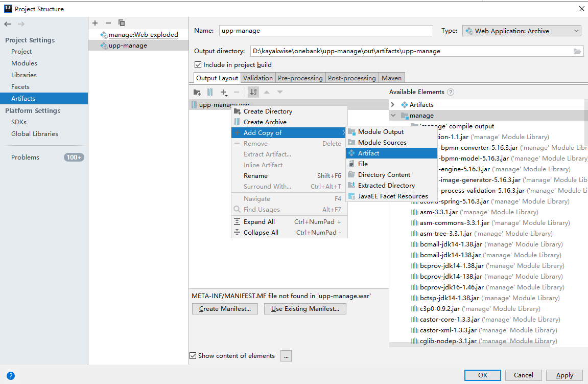Click the Apply button
This screenshot has height=384, width=588.
coord(564,375)
